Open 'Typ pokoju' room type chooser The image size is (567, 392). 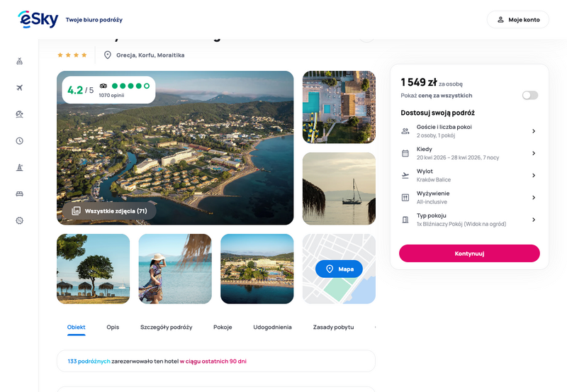coord(468,220)
